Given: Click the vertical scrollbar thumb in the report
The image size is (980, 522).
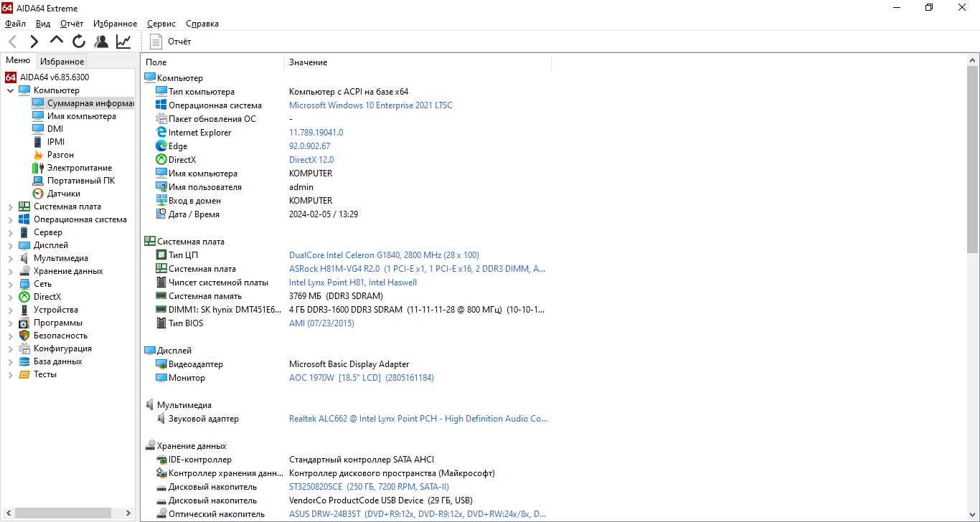Looking at the screenshot, I should point(973,159).
